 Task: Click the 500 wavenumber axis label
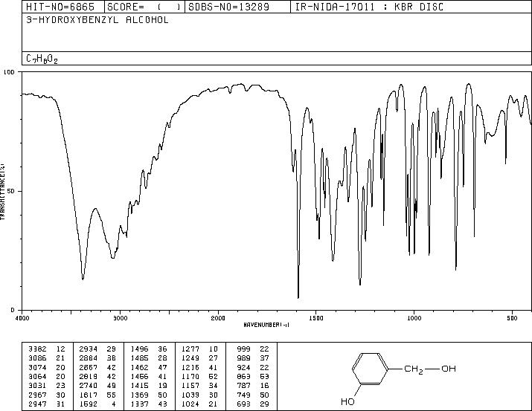512,318
